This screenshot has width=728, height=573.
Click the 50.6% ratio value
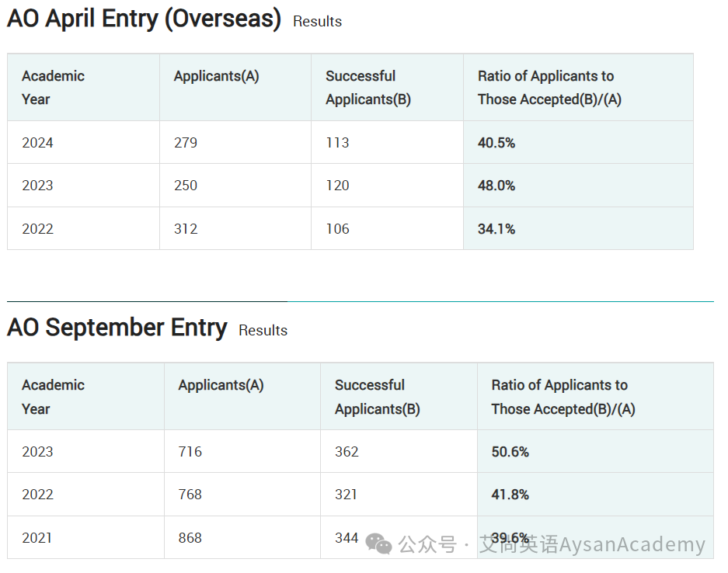point(510,451)
